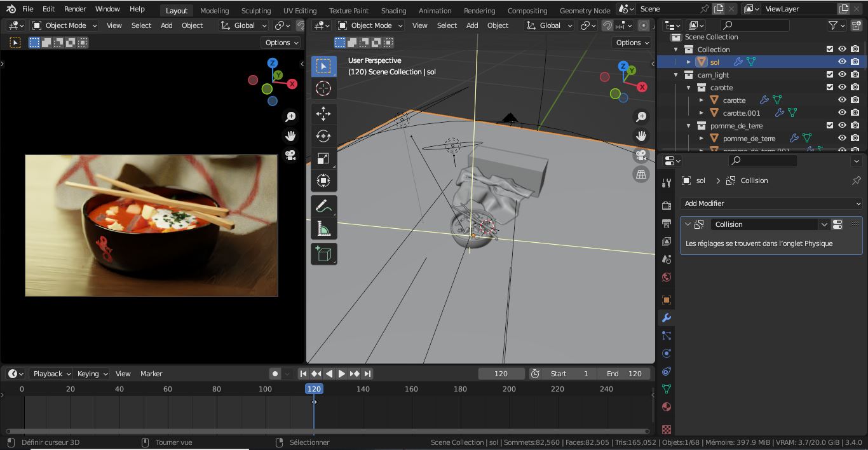Collapse the Collision modifier panel

tap(688, 224)
